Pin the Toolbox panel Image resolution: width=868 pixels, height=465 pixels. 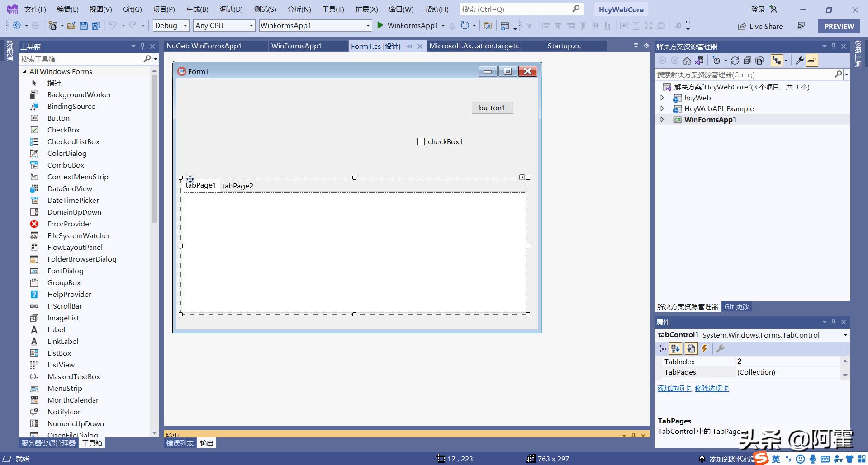click(x=142, y=46)
